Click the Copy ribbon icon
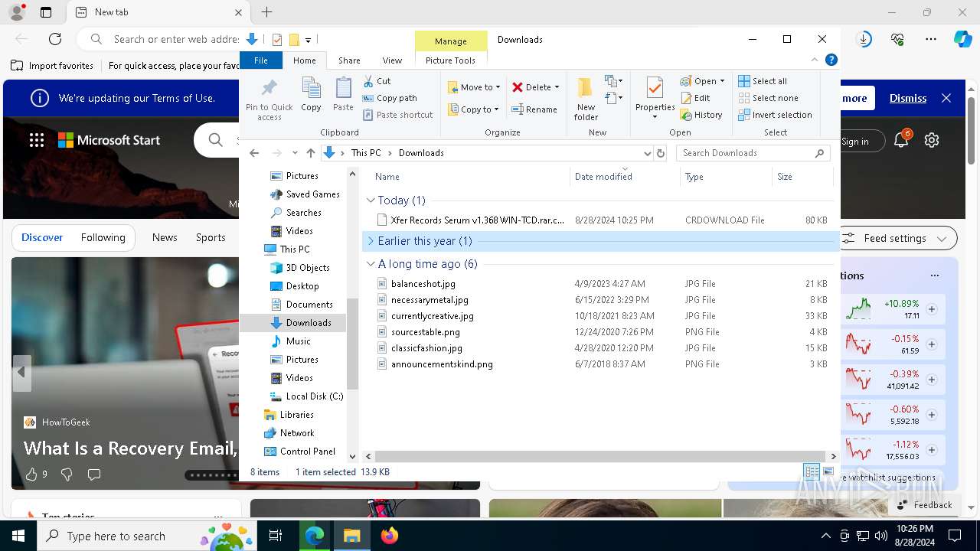 coord(311,95)
